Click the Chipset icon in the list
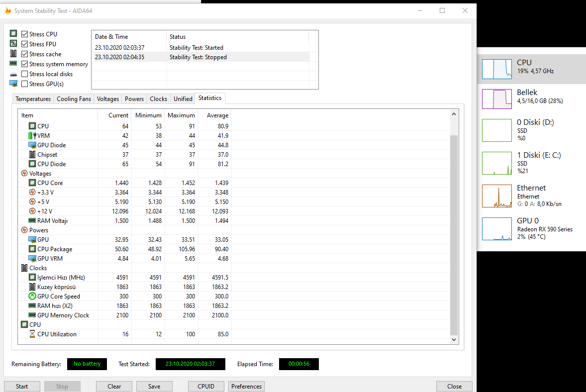586x392 pixels. click(32, 154)
